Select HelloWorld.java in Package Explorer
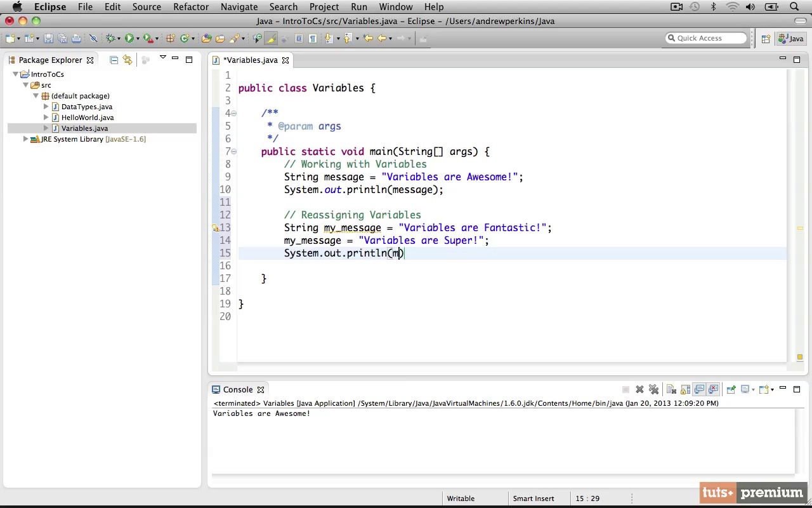The image size is (812, 508). tap(87, 117)
